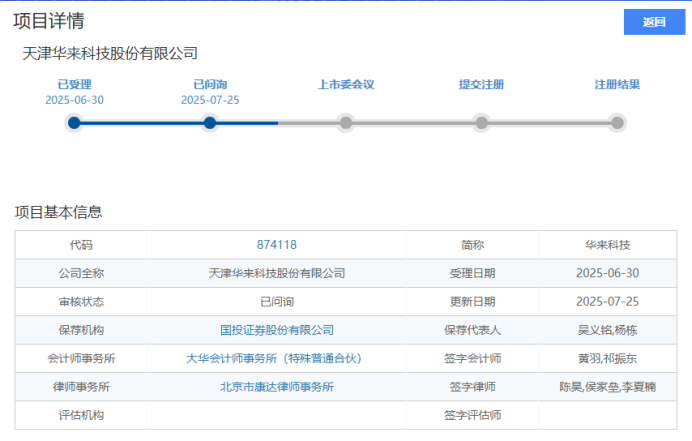Click the 华来科技 short name cell
The width and height of the screenshot is (692, 441).
pyautogui.click(x=608, y=245)
